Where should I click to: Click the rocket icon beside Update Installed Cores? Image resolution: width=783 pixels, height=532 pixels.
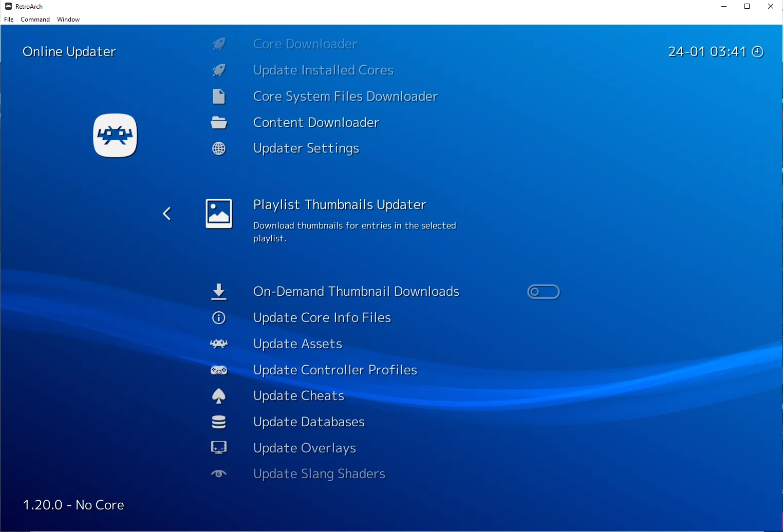point(219,70)
